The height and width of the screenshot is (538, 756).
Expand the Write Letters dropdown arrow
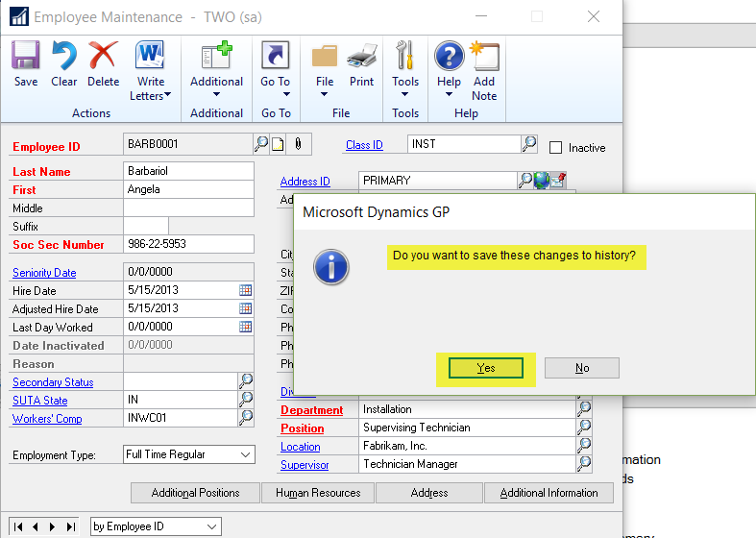(167, 94)
